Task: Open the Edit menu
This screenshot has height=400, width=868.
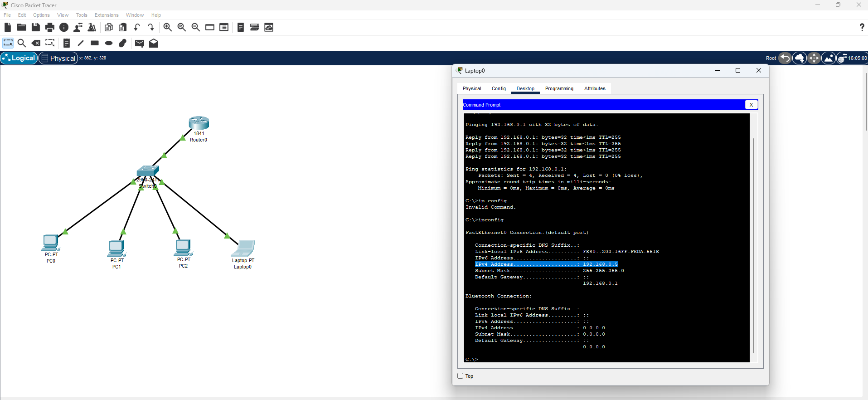Action: [22, 15]
